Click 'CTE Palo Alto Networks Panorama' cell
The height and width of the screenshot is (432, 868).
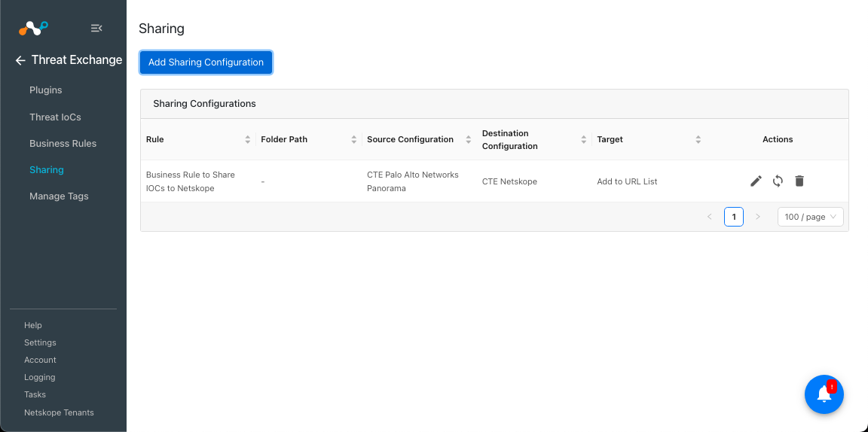413,181
